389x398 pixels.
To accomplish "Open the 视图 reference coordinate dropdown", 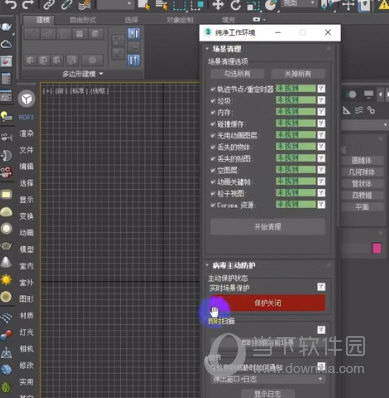I will point(299,3).
